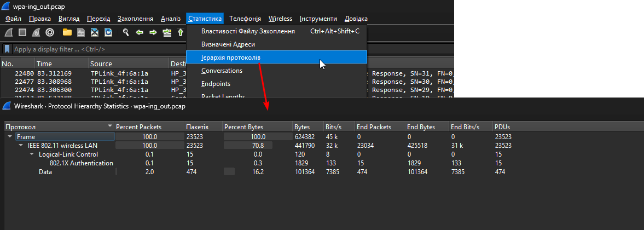
Task: Click the display filter input field
Action: tap(109, 49)
